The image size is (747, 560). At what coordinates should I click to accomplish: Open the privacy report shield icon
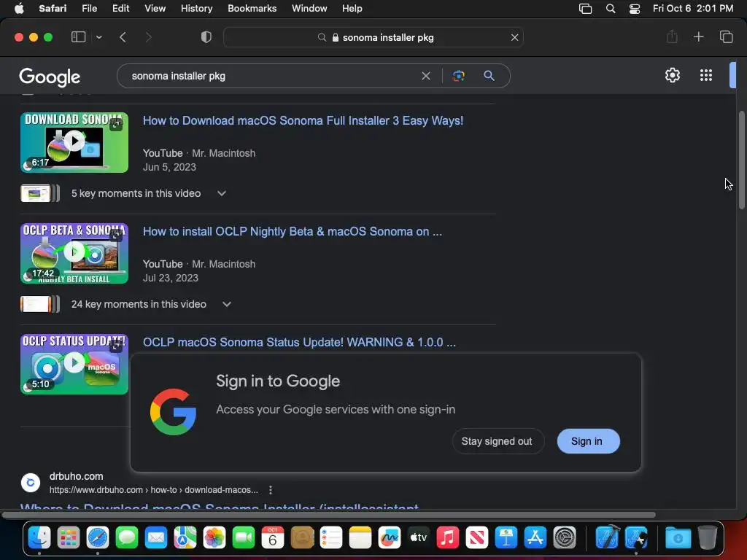(206, 37)
